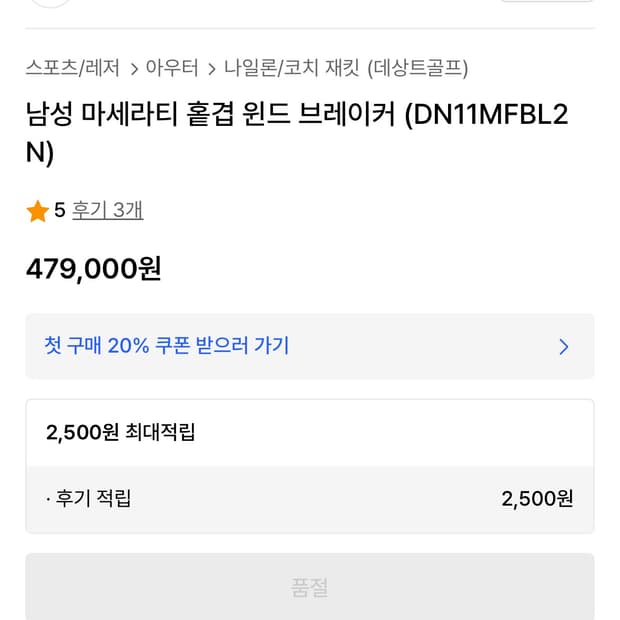Open the 스포츠/레저 category breadcrumb

73,68
